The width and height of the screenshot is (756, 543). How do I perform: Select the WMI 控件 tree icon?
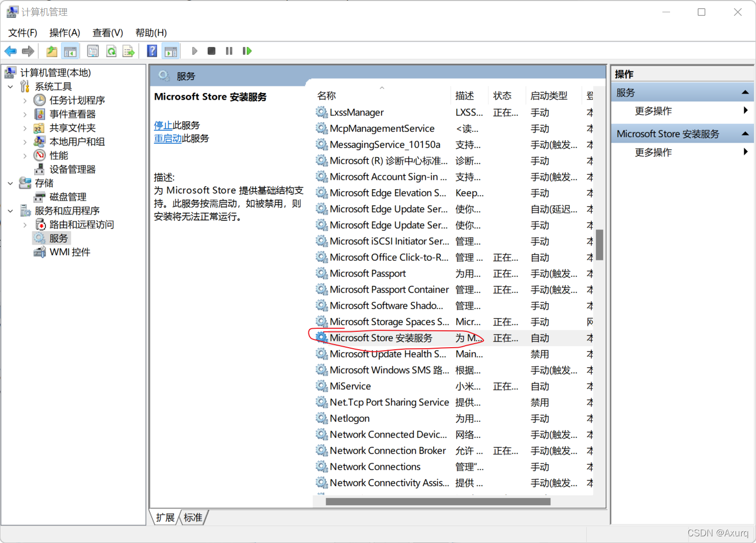pyautogui.click(x=40, y=252)
